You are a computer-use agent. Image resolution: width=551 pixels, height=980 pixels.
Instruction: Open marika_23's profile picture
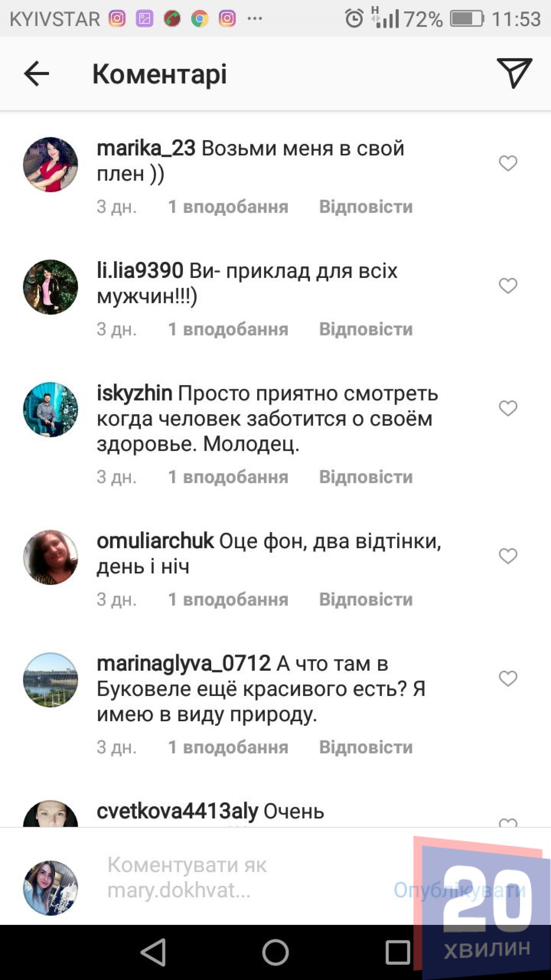[x=51, y=164]
